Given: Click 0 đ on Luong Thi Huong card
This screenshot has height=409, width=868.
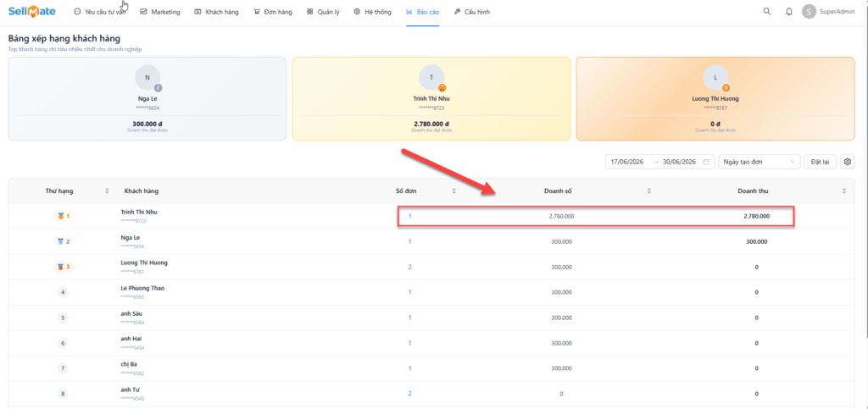Looking at the screenshot, I should (x=715, y=124).
